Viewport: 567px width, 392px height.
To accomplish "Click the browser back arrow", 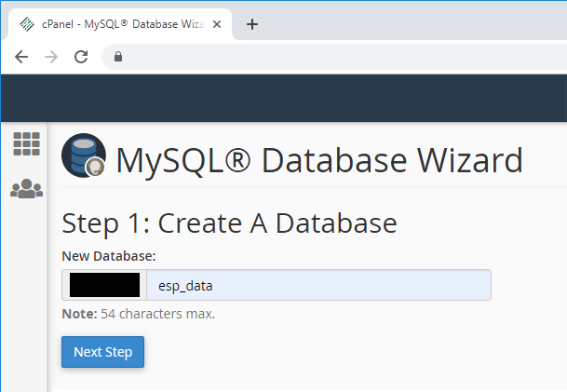I will click(x=21, y=57).
